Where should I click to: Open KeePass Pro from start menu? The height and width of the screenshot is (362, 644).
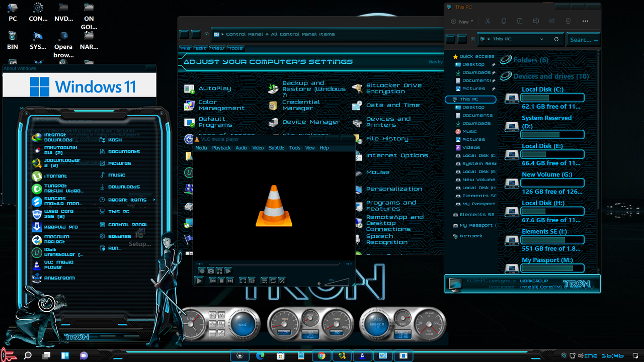tap(54, 227)
